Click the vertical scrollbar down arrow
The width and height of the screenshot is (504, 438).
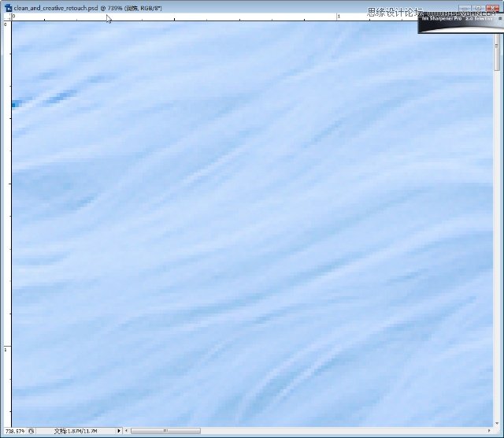point(497,424)
